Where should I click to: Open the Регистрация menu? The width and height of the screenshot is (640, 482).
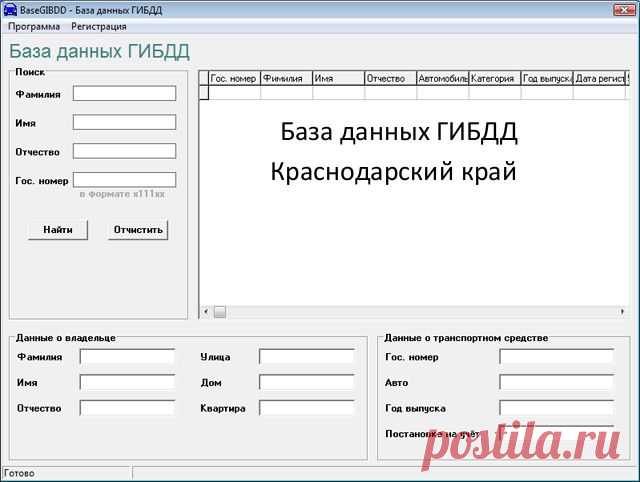point(99,27)
